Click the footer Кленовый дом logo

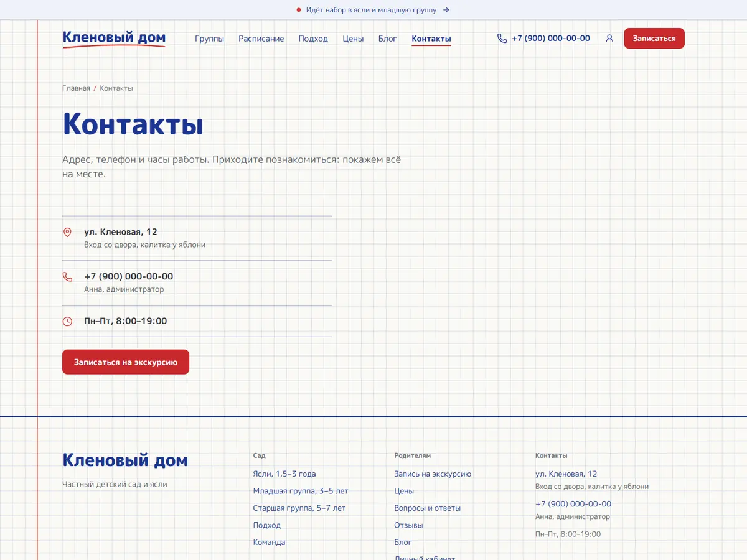click(125, 460)
